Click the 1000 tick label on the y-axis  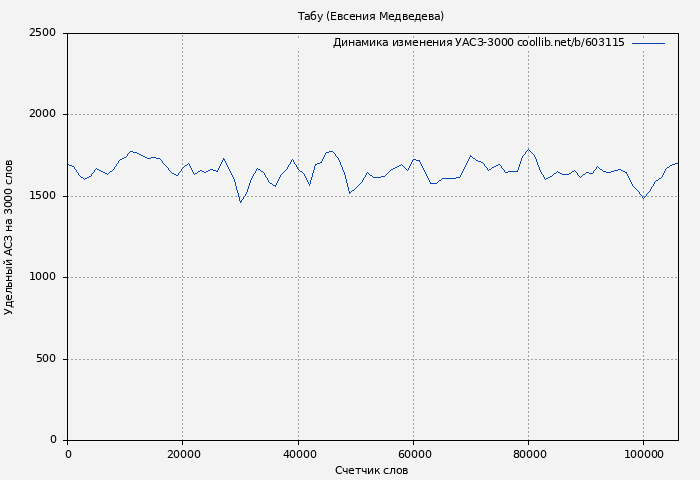tap(43, 278)
